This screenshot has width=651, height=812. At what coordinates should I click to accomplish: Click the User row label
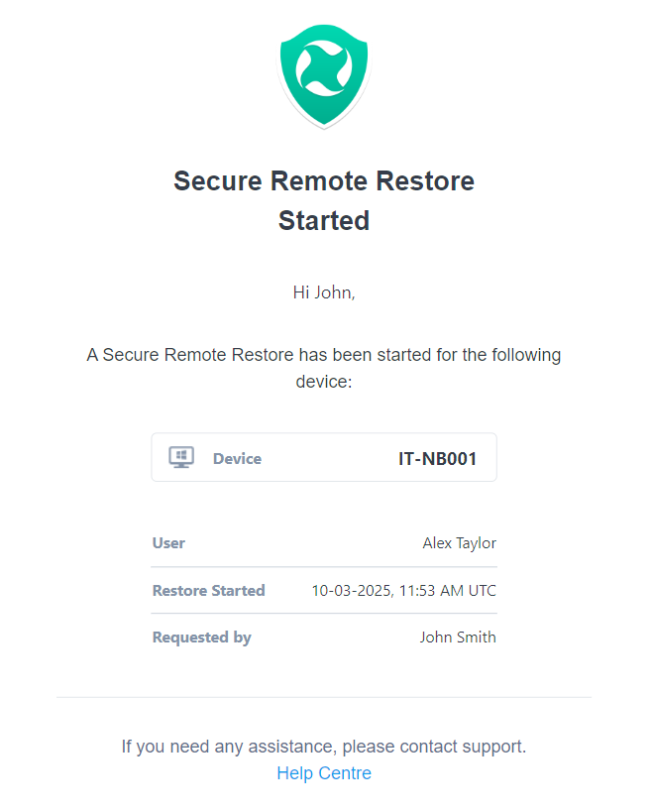point(168,543)
